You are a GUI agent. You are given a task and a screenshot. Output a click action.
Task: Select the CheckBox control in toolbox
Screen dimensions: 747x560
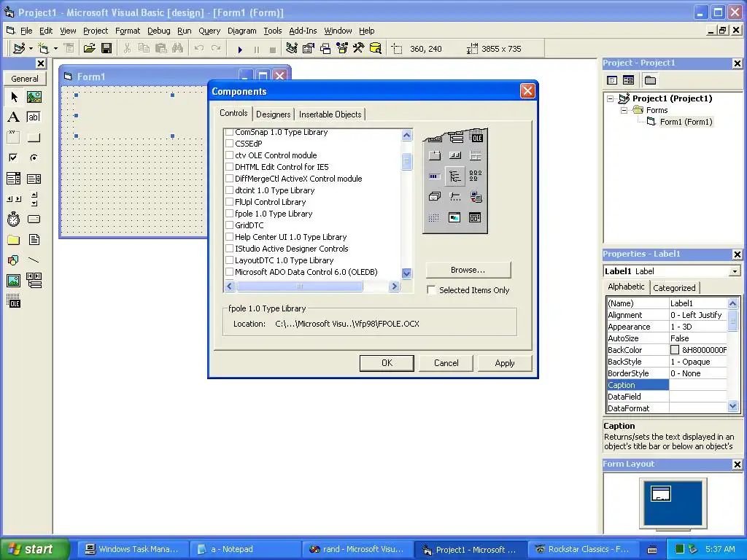point(13,157)
